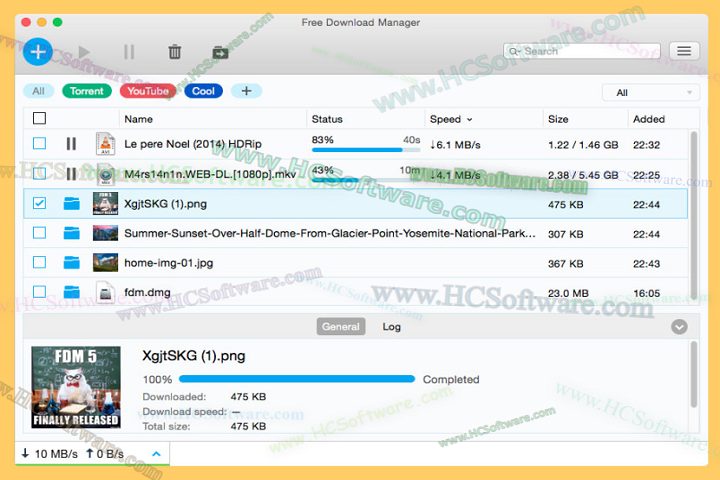720x480 pixels.
Task: Add a new tag with plus button
Action: (247, 91)
